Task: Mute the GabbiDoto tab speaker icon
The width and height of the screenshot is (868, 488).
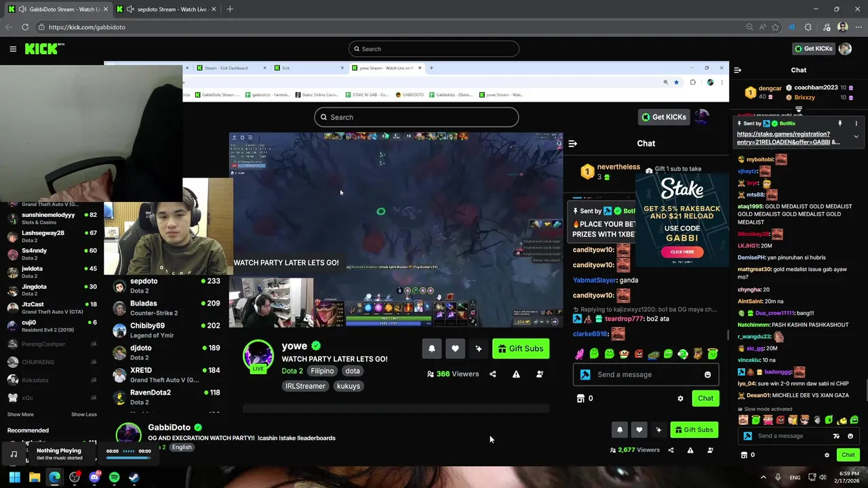Action: 22,9
